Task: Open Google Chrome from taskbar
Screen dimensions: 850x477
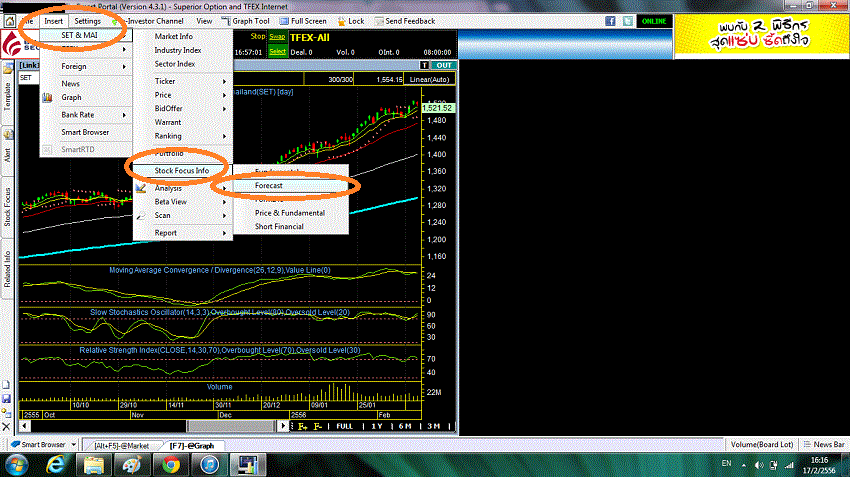Action: tap(171, 465)
